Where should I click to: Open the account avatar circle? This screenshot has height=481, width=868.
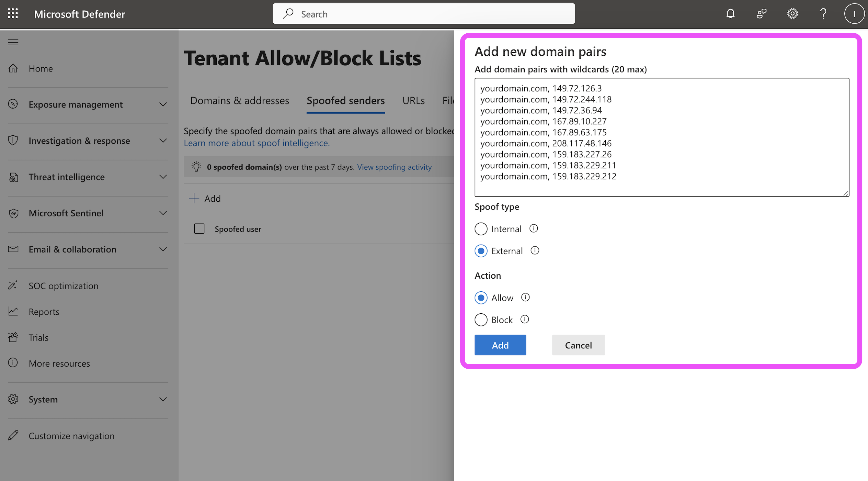point(854,14)
